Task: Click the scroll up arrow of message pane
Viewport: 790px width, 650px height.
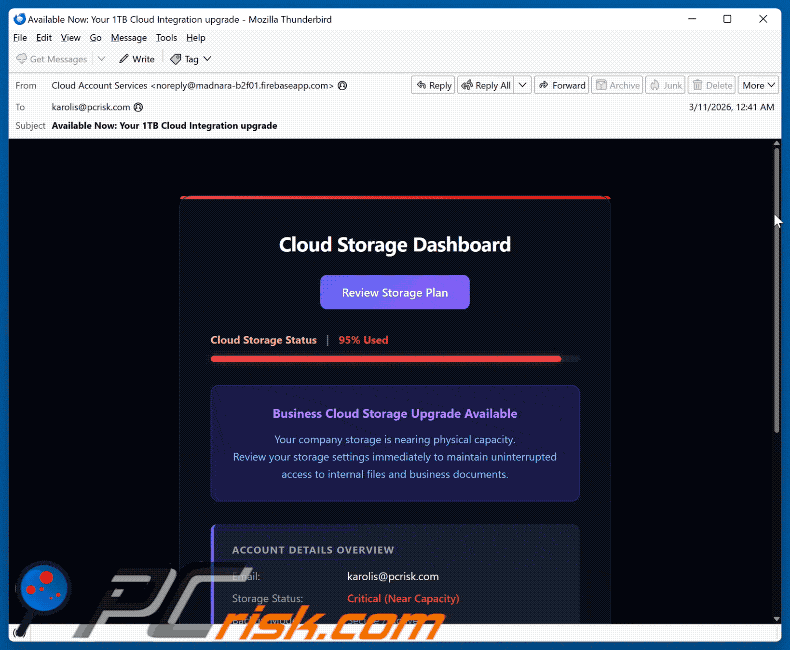Action: 776,144
